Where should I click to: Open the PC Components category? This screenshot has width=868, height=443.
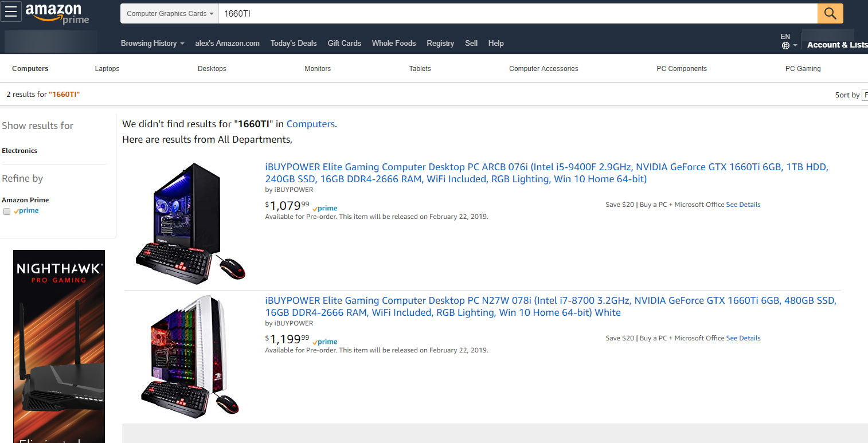[x=682, y=69]
